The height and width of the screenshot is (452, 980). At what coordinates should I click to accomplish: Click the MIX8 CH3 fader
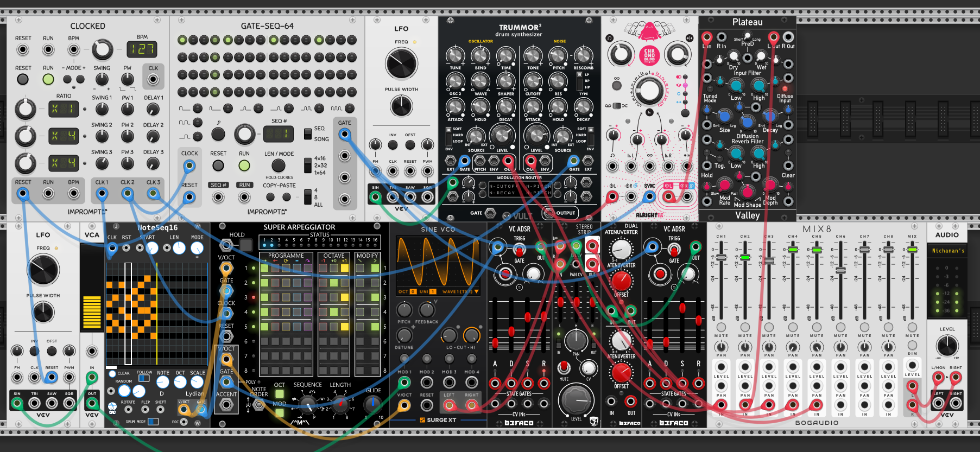click(769, 261)
